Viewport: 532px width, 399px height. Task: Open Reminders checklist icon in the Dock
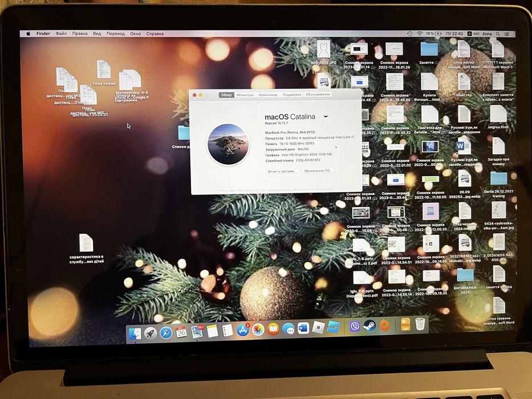[x=227, y=330]
